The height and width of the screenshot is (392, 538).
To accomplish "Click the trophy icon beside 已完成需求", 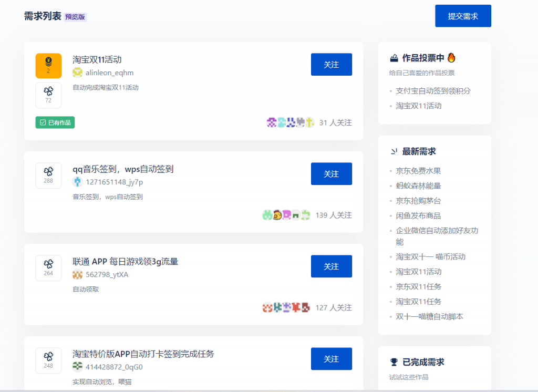I will 394,362.
